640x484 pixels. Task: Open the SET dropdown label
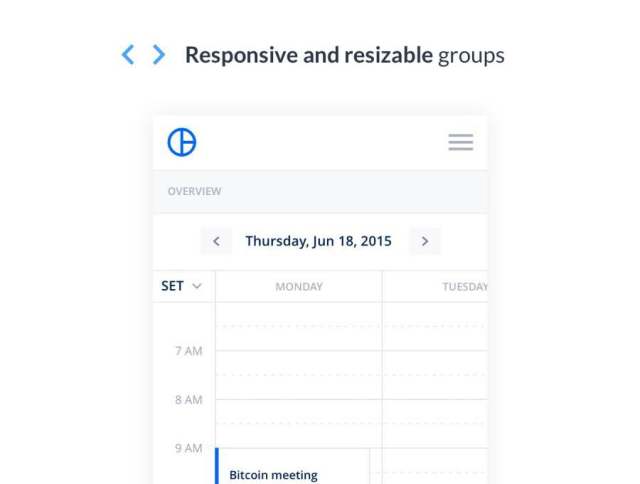click(172, 286)
